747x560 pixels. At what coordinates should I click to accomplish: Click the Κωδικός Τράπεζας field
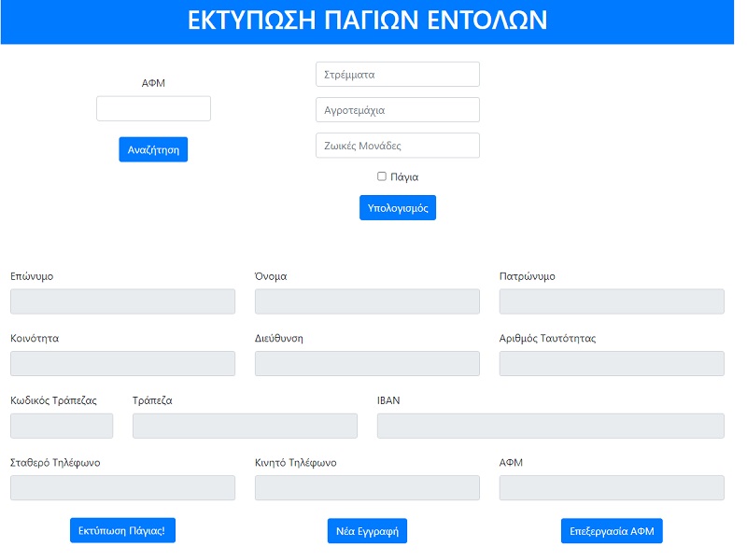point(62,427)
